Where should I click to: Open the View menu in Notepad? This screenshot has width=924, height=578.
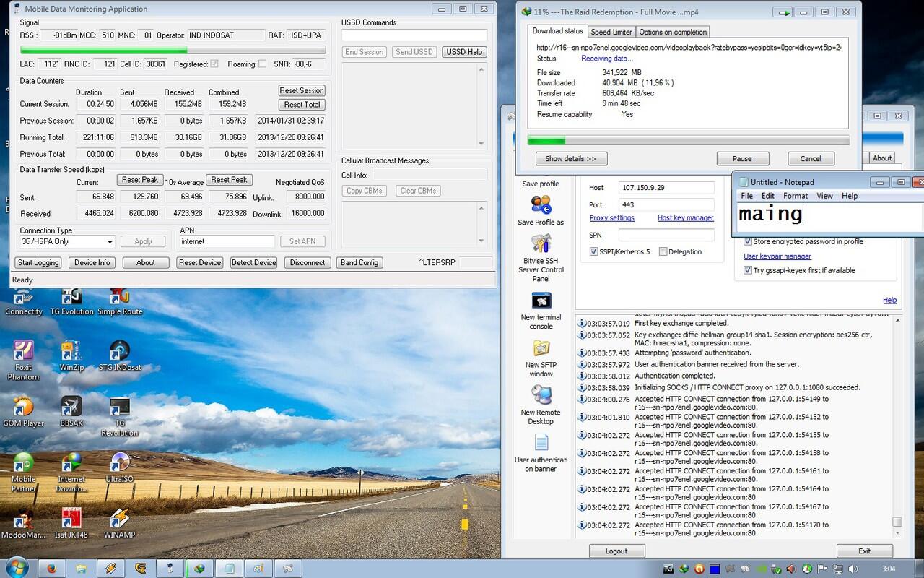[x=824, y=196]
